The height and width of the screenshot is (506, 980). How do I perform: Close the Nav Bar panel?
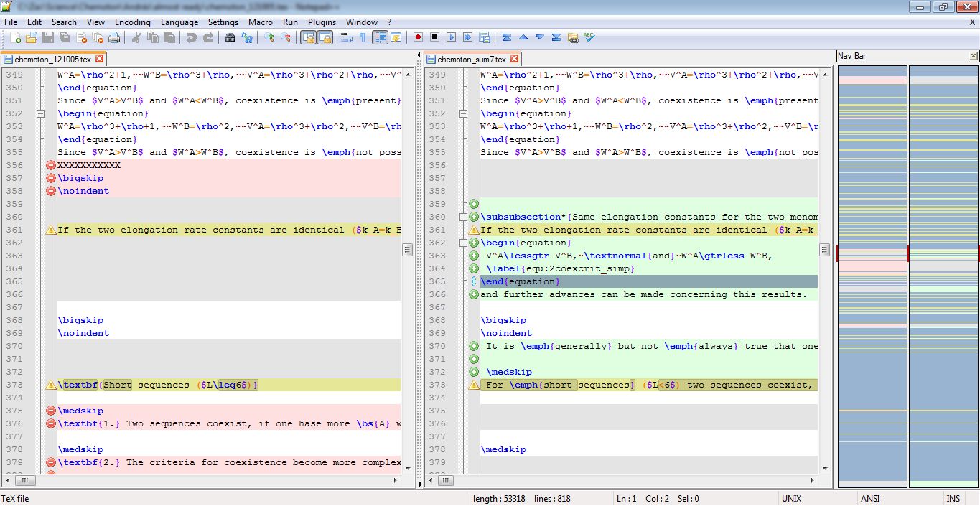974,56
